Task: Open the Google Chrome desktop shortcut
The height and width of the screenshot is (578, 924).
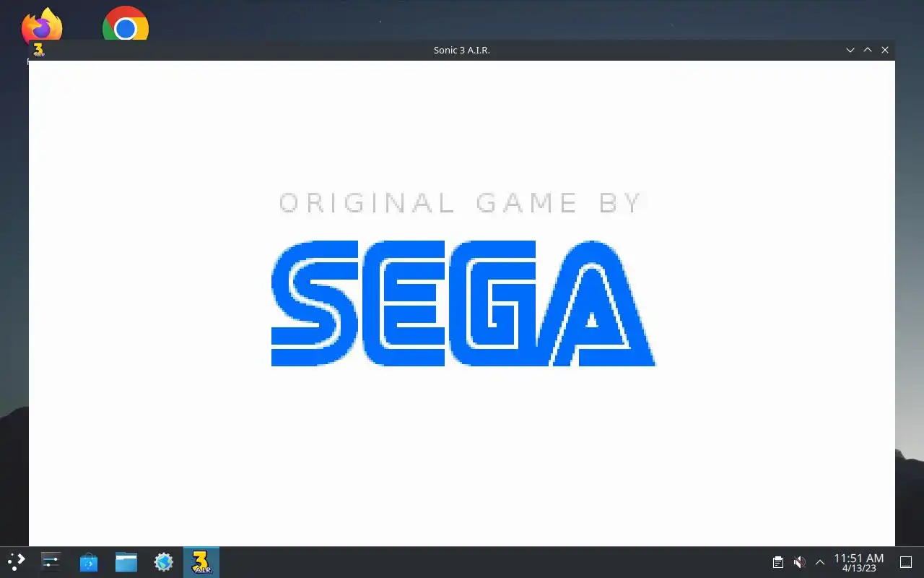Action: click(x=126, y=24)
